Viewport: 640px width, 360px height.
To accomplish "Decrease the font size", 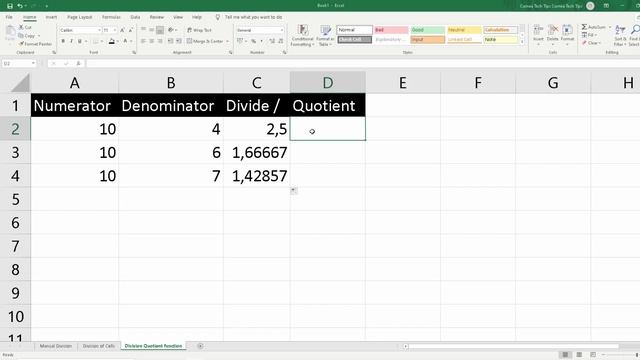I will [130, 30].
